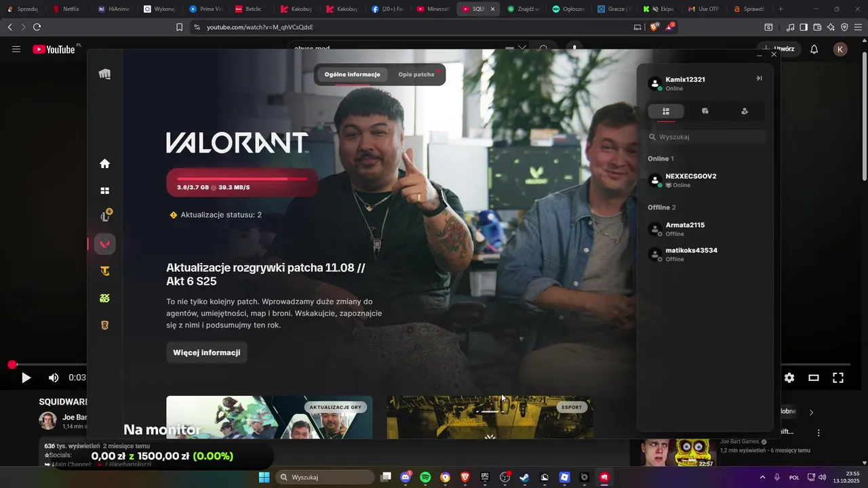Collapse the Offline friends group
This screenshot has width=868, height=488.
click(x=662, y=207)
